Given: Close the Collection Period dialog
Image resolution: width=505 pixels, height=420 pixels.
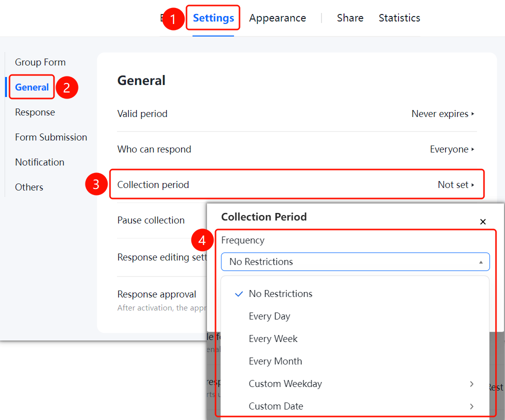Looking at the screenshot, I should [x=483, y=221].
